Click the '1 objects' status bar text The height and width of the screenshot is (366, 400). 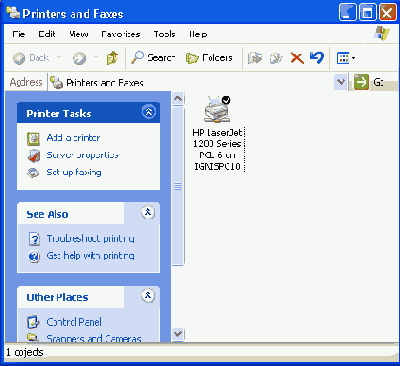(25, 352)
